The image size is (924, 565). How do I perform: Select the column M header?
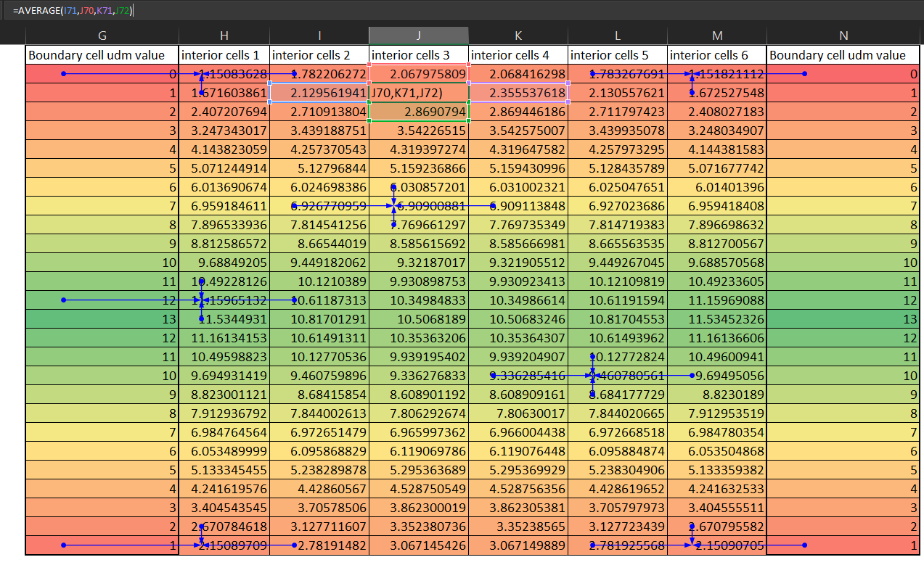tap(716, 36)
